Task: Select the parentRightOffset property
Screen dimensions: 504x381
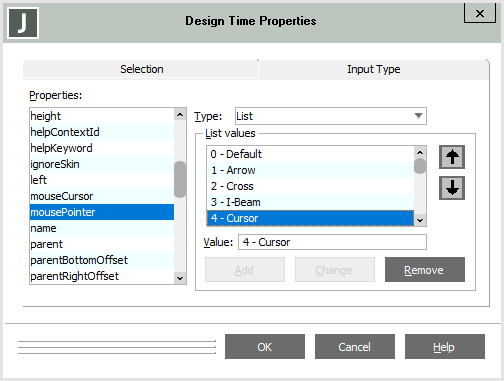Action: click(102, 276)
